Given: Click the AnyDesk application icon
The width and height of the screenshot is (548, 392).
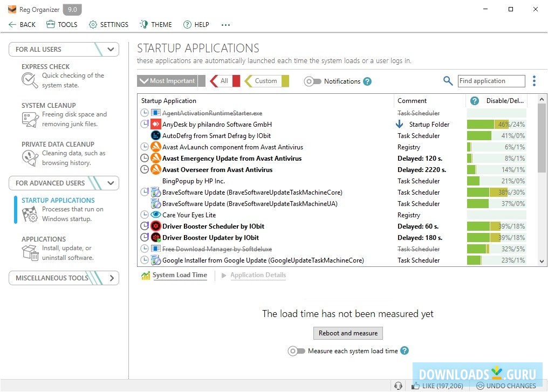Looking at the screenshot, I should point(155,124).
